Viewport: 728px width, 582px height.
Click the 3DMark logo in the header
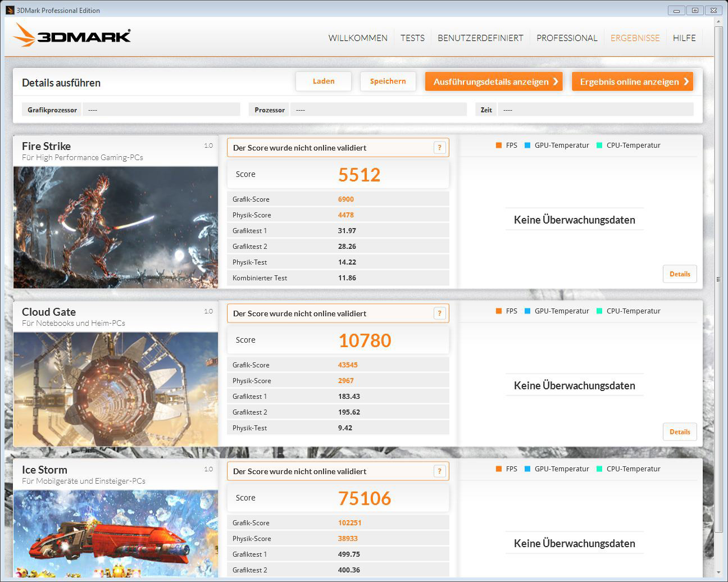71,35
